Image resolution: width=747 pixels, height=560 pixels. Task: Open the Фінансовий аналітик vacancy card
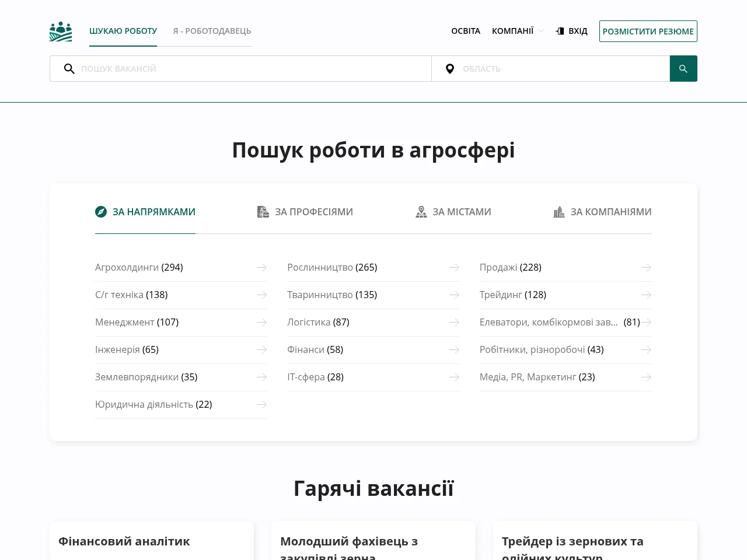click(152, 541)
